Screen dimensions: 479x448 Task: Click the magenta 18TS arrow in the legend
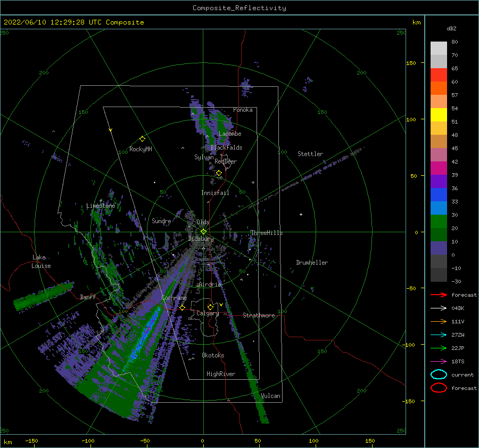click(439, 362)
